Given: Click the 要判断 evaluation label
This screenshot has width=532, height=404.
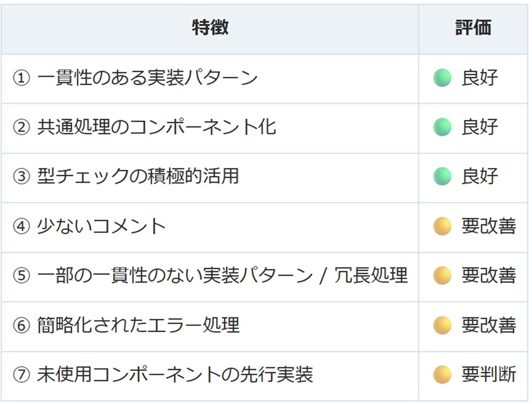Looking at the screenshot, I should coord(489,374).
